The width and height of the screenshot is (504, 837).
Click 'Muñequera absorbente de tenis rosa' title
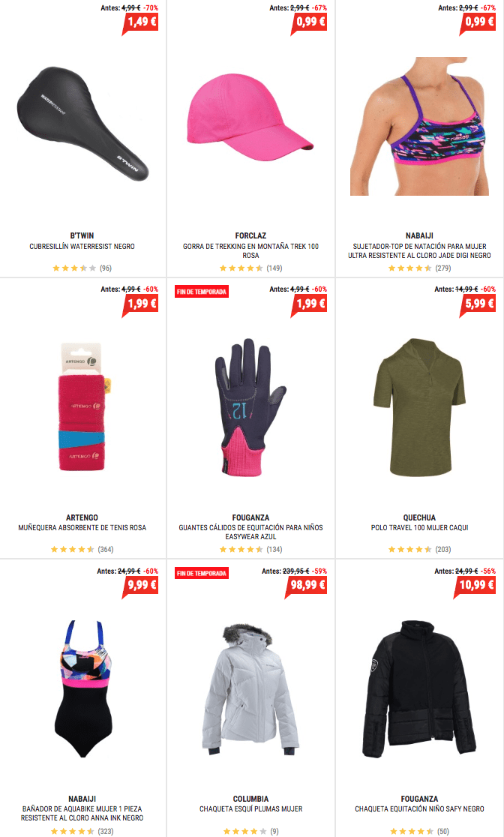(82, 528)
